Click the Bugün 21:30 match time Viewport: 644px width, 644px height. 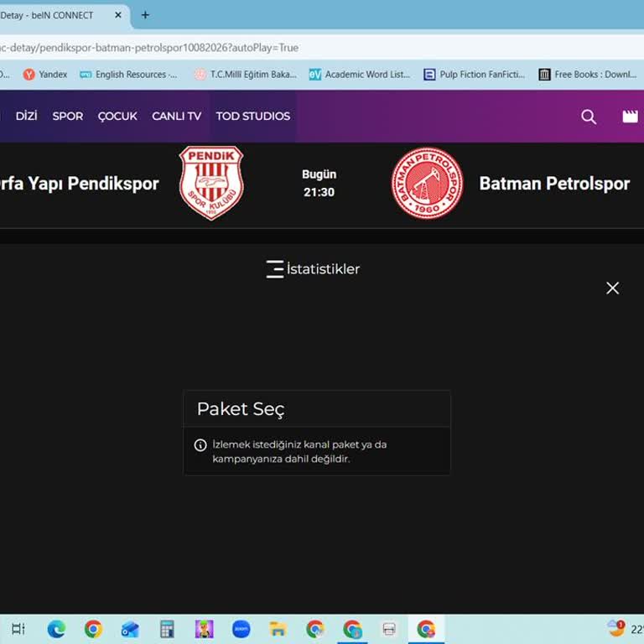[319, 183]
